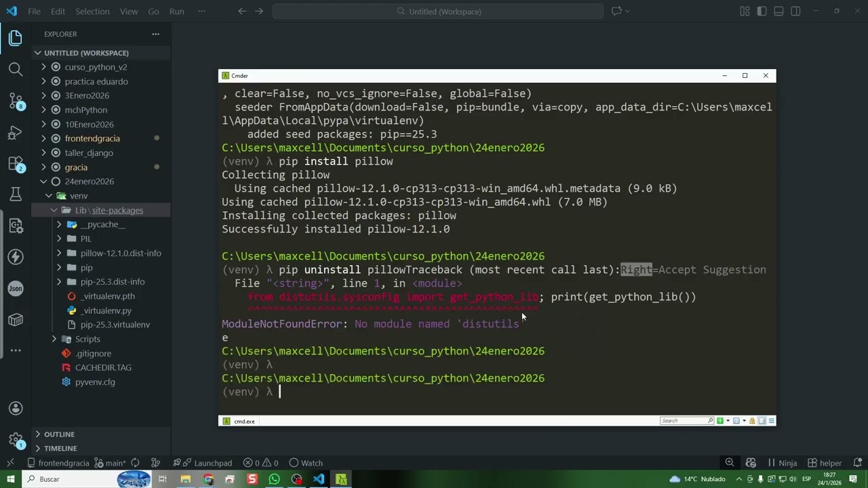Click errors and warnings count in status bar
Viewport: 868px width, 488px height.
(260, 463)
